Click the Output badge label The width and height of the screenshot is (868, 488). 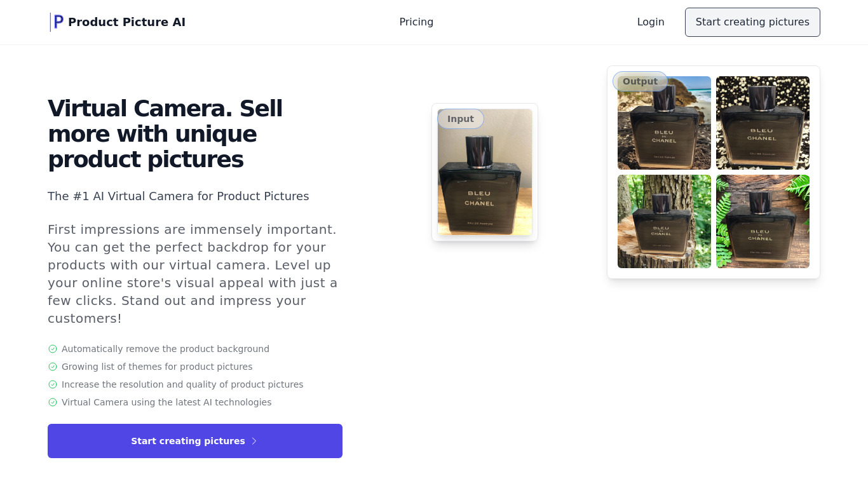point(640,81)
